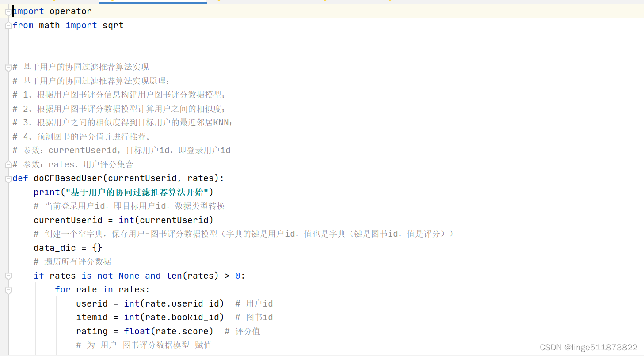Screen dimensions: 644x356
Task: Click the line 'userid = int(rate.userid_id)'
Action: tap(150, 304)
